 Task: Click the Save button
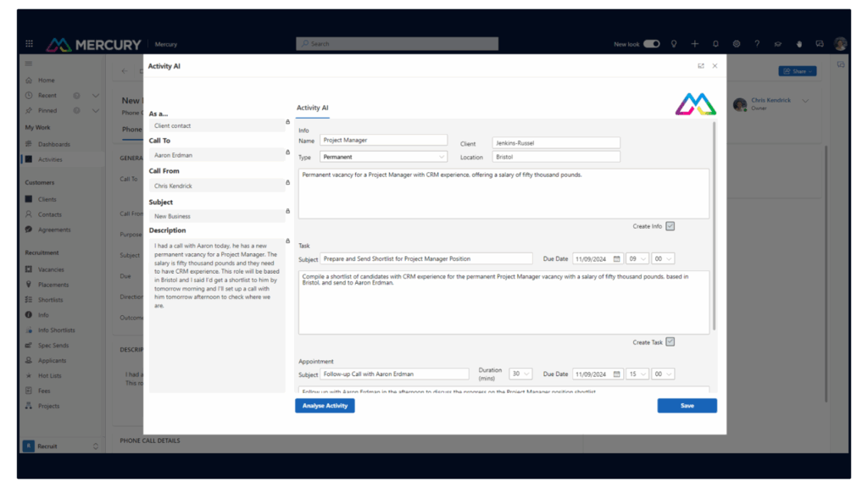687,406
